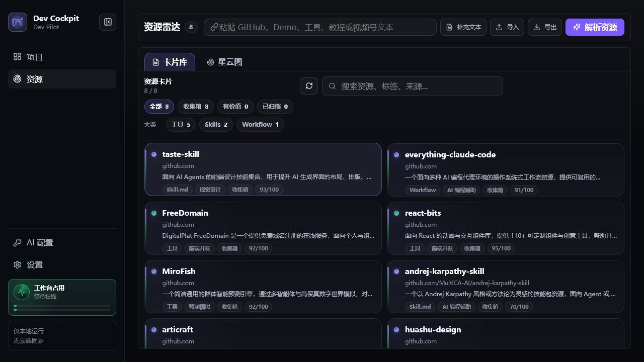Open 资源 in the sidebar
644x362 pixels.
(x=62, y=79)
